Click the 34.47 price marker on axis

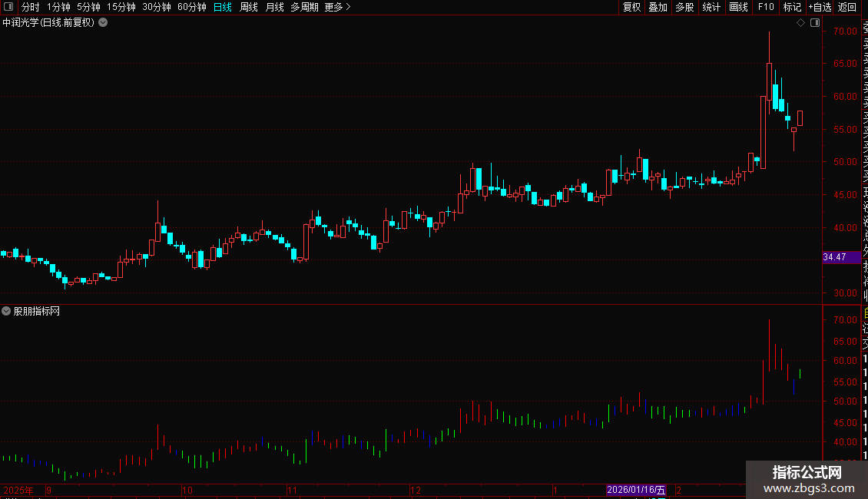point(841,257)
